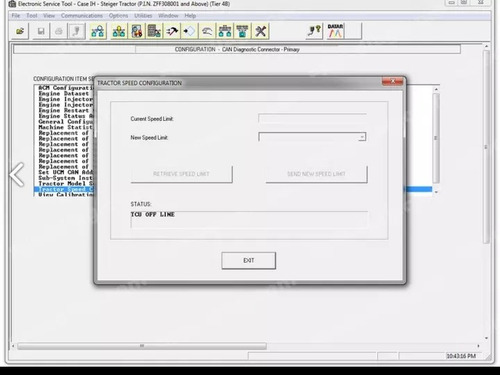Click the hammer toolbar icon
The width and height of the screenshot is (500, 375).
[172, 31]
